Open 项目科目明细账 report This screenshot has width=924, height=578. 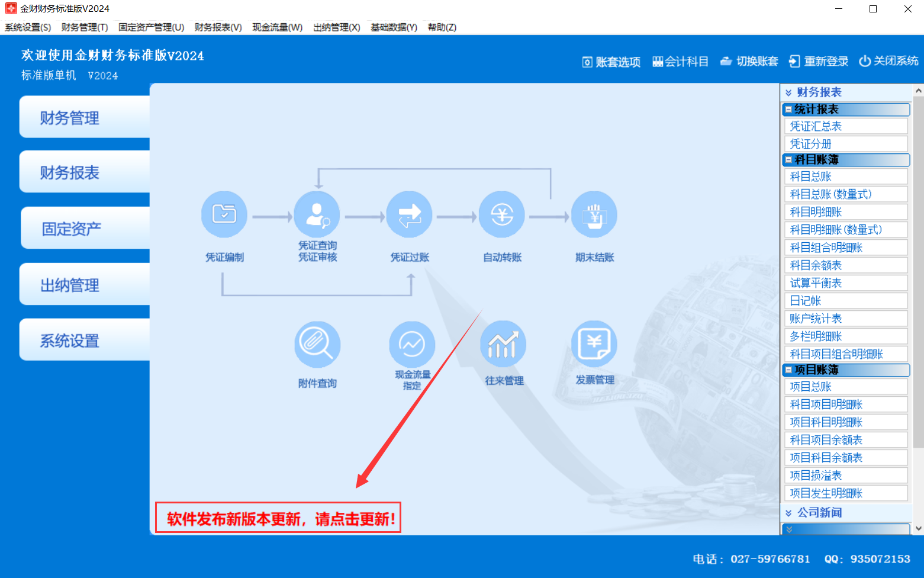846,422
